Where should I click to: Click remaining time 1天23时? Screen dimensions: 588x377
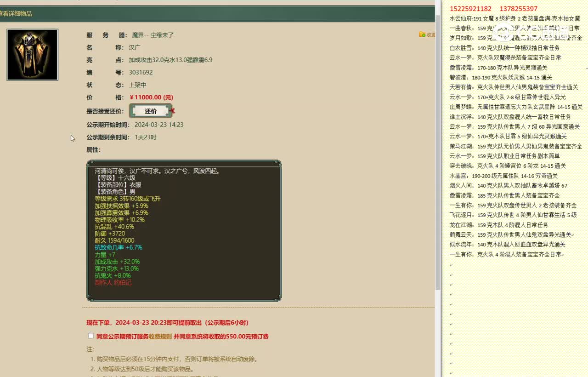click(x=146, y=137)
